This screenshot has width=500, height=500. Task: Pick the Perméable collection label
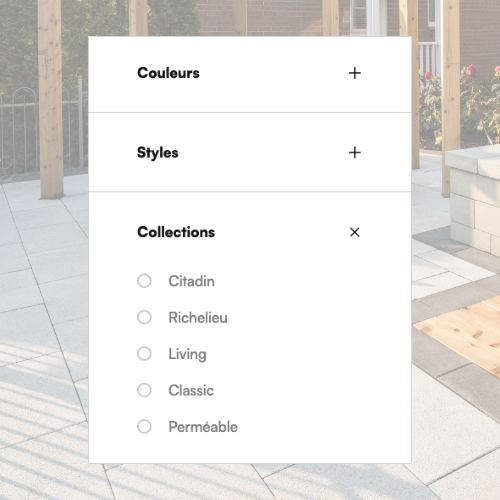[x=203, y=427]
